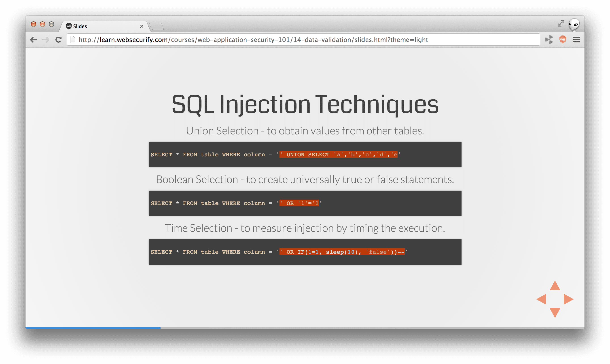Select the Slides browser tab

(104, 26)
